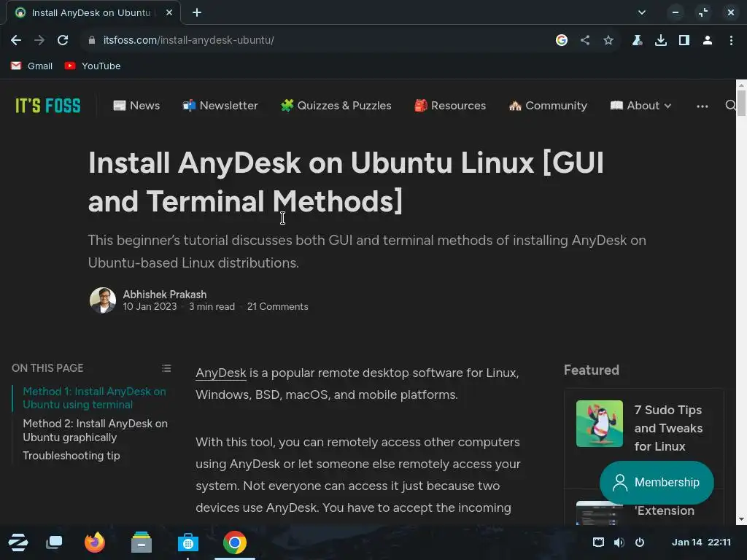This screenshot has height=560, width=747.
Task: Click the page vertical scrollbar thumb
Action: click(741, 102)
